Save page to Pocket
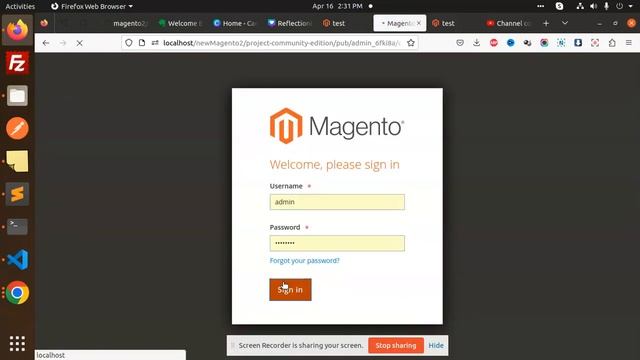The width and height of the screenshot is (640, 360). [x=460, y=43]
